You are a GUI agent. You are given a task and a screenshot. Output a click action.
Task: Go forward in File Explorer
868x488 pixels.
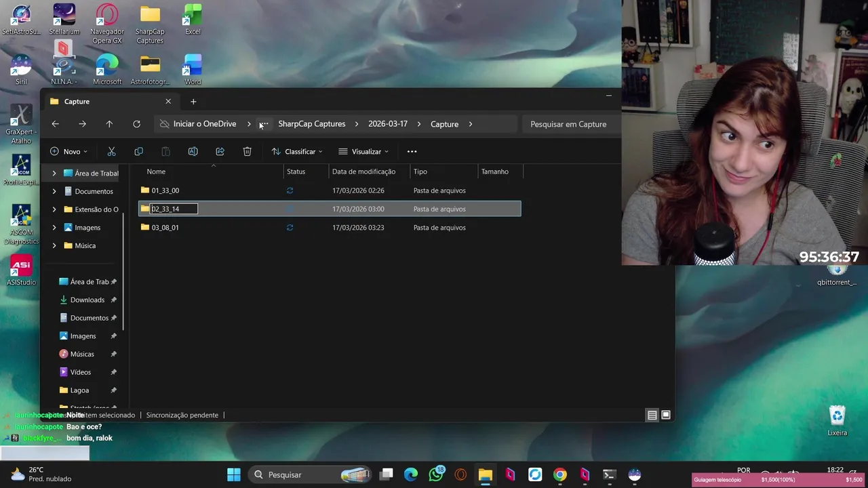tap(82, 124)
